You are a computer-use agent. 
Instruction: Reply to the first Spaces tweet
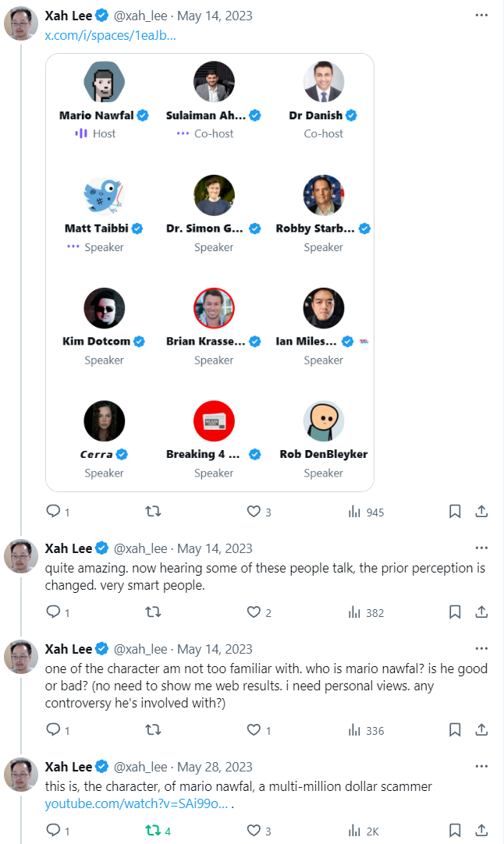[x=54, y=512]
